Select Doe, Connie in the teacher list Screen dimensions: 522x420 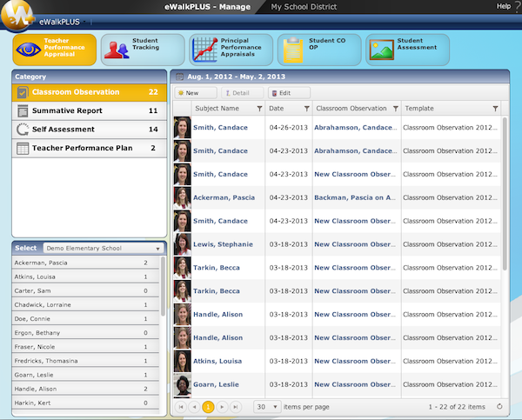click(85, 319)
